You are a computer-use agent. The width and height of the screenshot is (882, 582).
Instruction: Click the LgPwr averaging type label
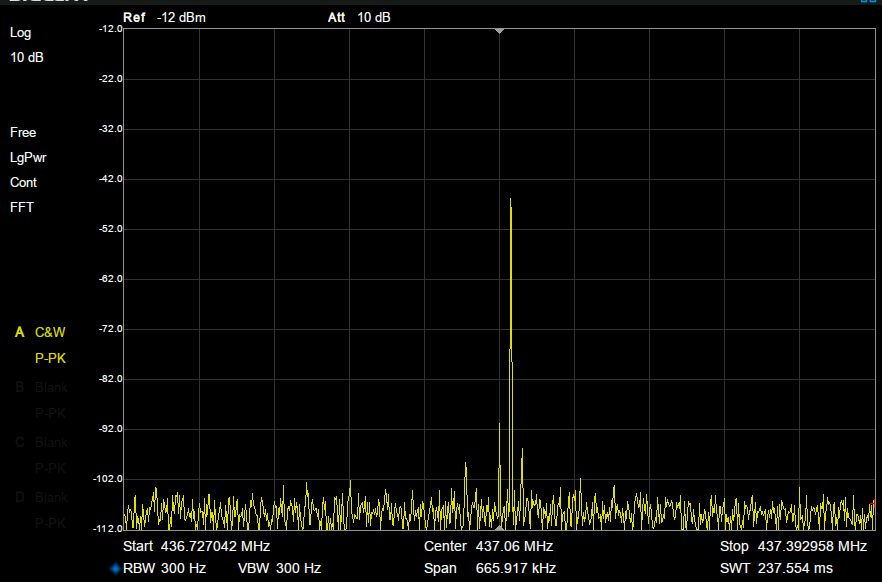click(28, 157)
